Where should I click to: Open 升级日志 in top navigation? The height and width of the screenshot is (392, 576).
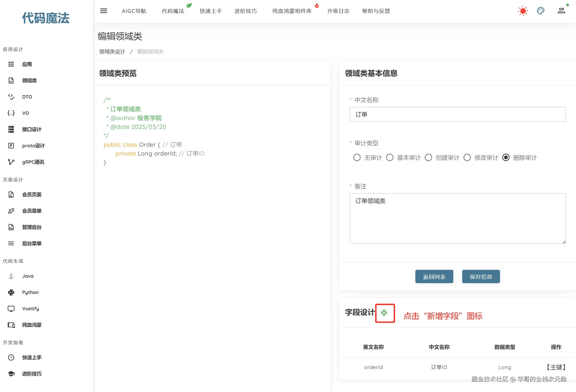(338, 11)
